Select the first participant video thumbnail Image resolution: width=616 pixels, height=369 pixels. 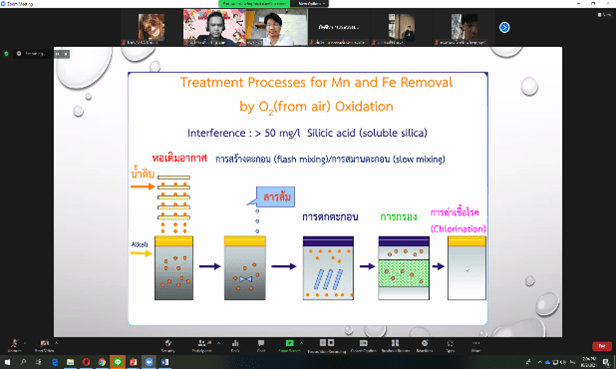151,28
